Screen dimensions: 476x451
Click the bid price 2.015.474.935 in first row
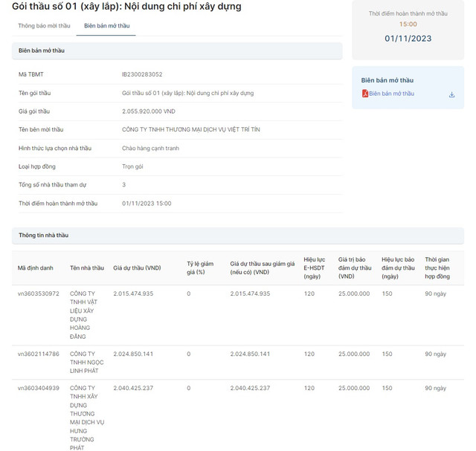[133, 293]
